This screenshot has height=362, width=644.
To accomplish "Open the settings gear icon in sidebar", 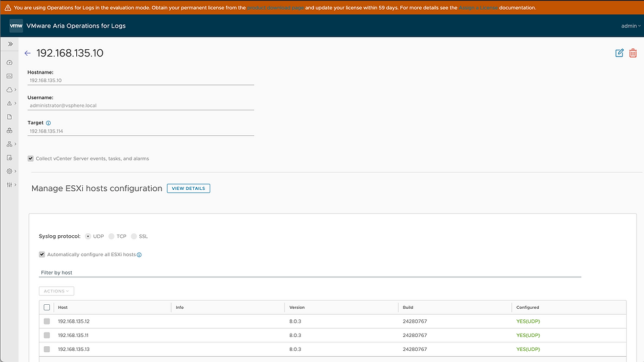I will point(9,171).
